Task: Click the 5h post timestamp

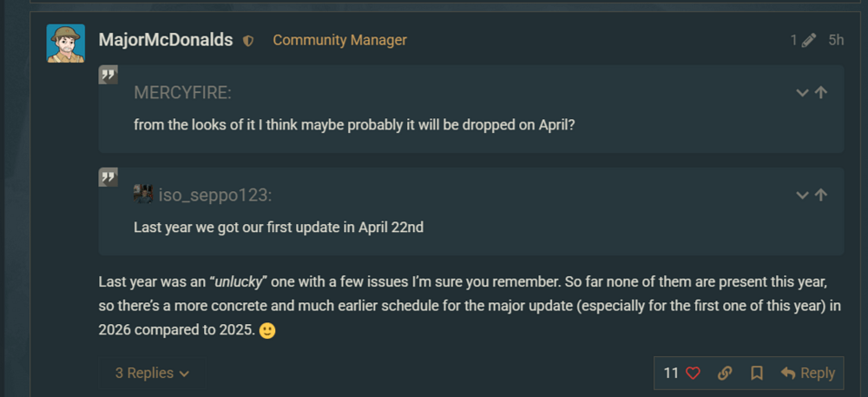Action: tap(836, 40)
